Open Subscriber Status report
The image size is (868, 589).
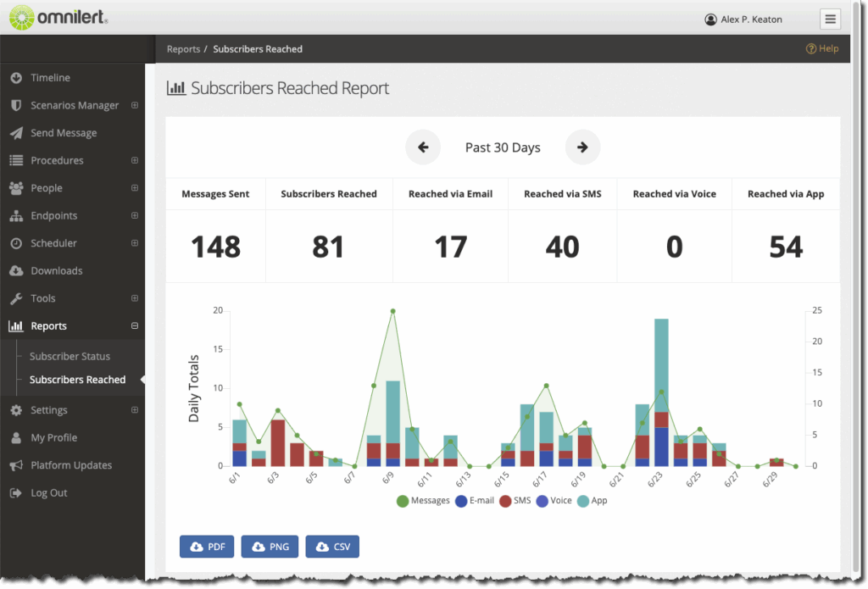70,357
